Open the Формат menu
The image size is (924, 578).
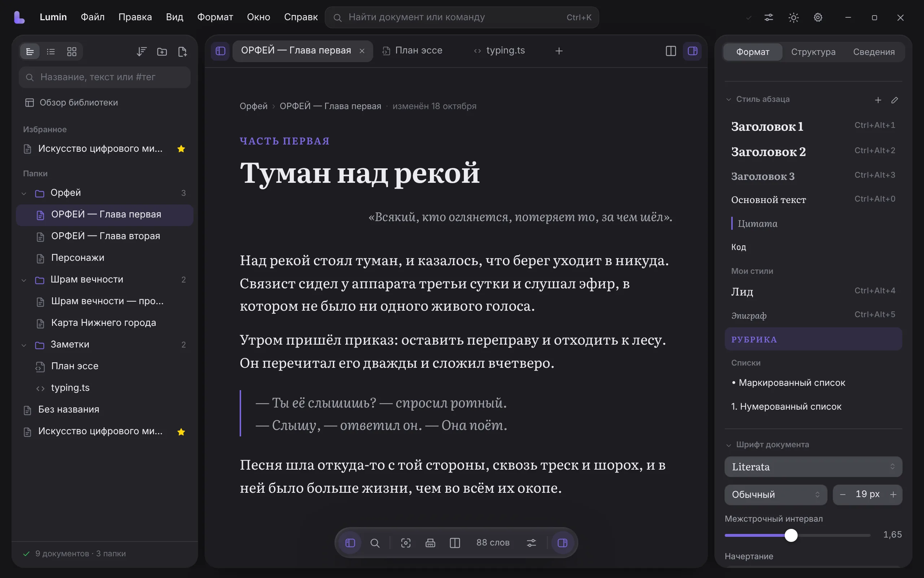(x=215, y=17)
